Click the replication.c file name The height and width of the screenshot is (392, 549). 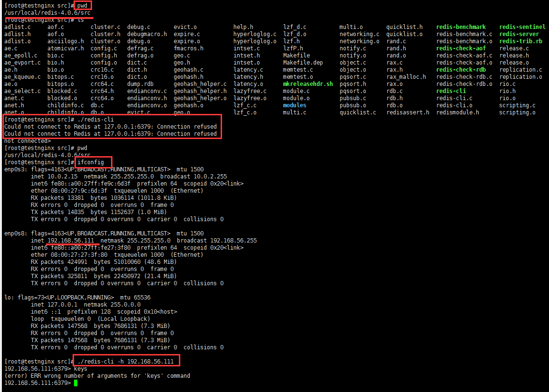tap(521, 70)
